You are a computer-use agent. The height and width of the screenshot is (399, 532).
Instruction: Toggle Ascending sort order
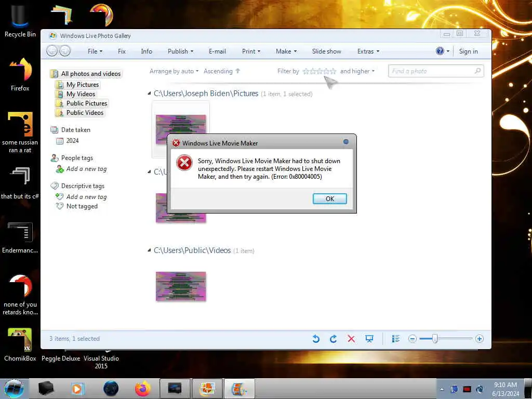coord(222,71)
